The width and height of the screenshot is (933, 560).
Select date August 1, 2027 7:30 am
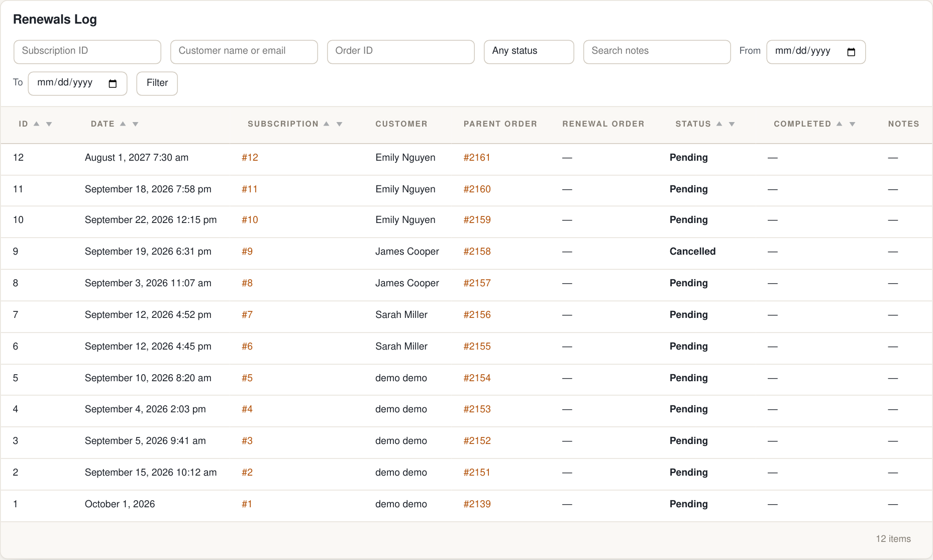point(137,158)
